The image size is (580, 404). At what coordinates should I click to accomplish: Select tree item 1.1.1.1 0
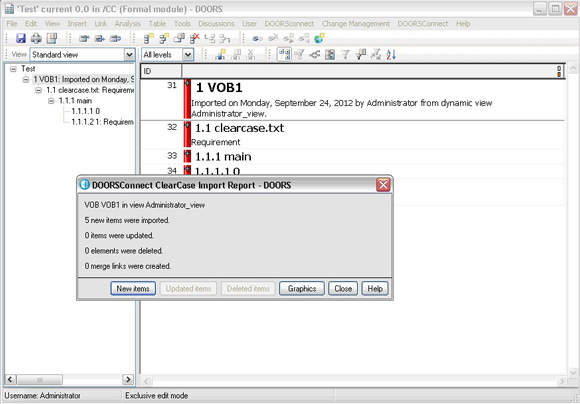86,111
